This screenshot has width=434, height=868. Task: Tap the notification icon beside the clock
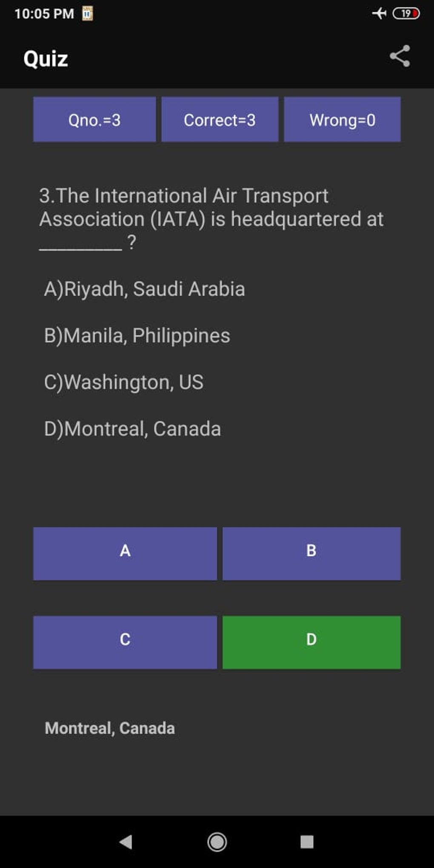[87, 14]
